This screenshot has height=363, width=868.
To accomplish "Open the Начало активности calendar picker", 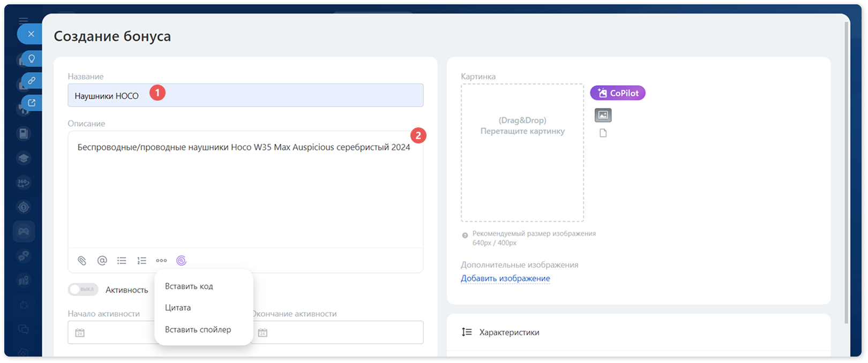I will tap(80, 333).
